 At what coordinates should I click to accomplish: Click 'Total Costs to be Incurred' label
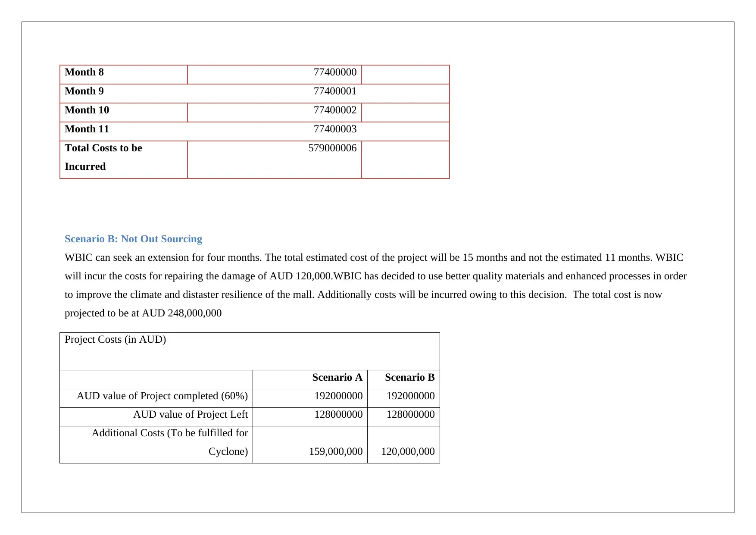103,157
